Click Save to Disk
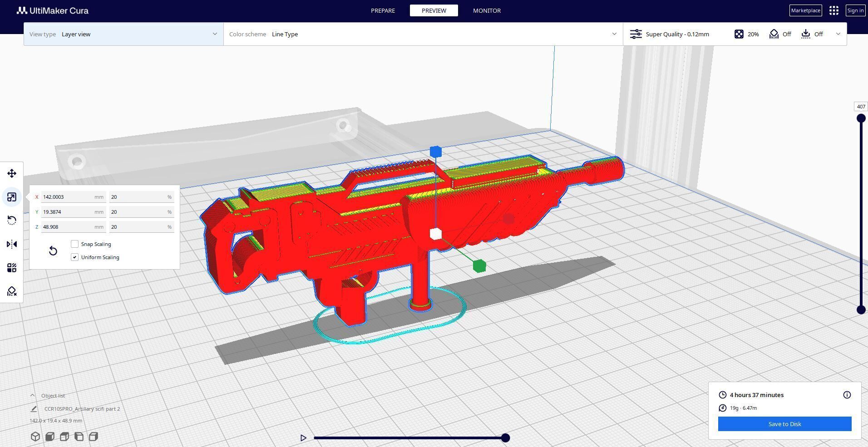Screen dimensions: 868x447 [x=785, y=424]
